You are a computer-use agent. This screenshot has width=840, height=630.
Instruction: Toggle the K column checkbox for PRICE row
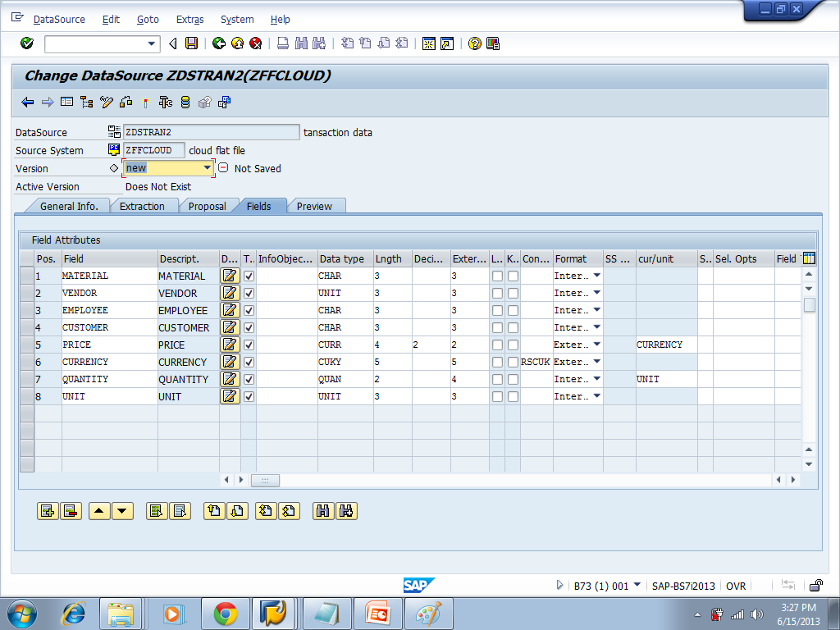(514, 345)
